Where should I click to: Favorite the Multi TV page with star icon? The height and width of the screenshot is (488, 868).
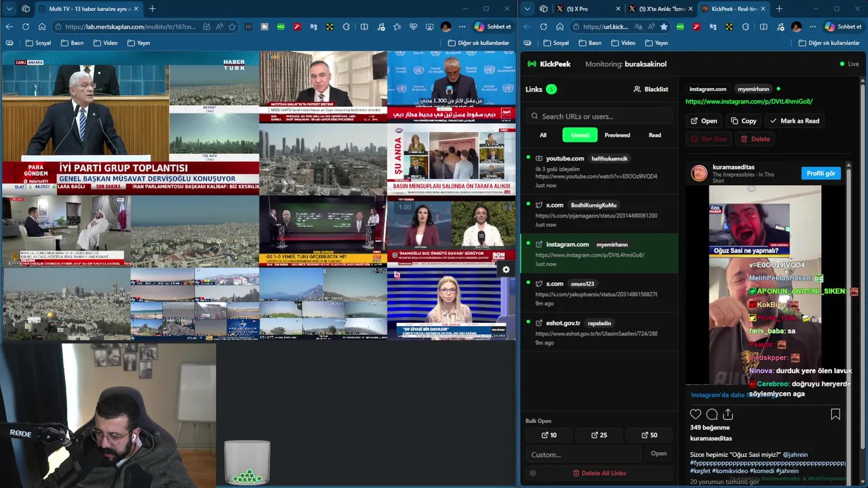point(232,26)
